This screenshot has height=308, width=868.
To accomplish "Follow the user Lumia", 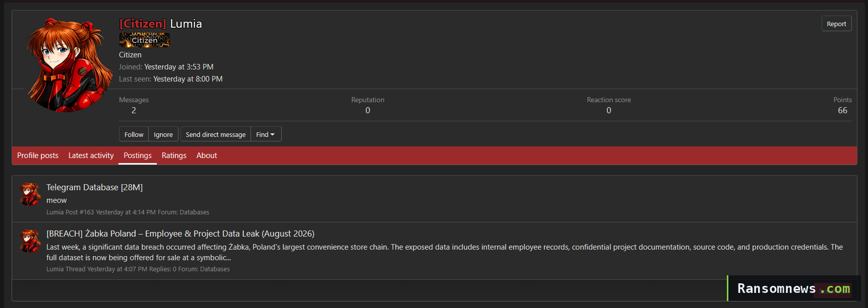I will click(x=134, y=134).
